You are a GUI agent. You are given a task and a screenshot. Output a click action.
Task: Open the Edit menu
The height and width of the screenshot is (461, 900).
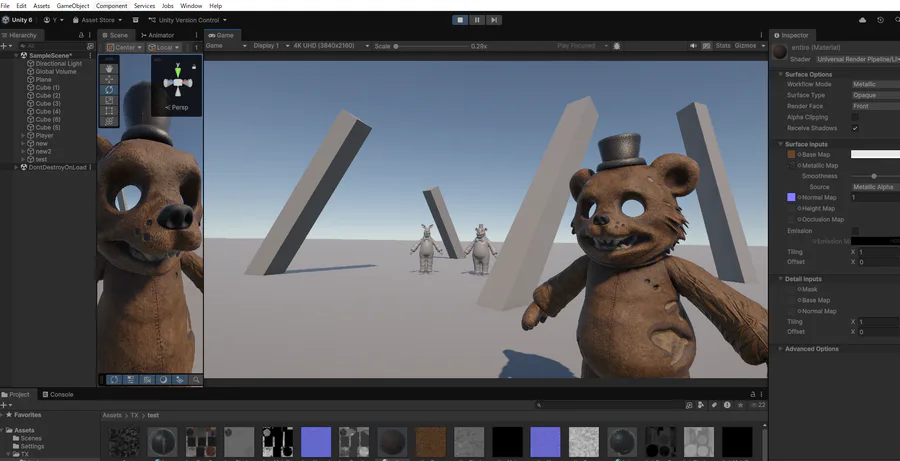click(x=21, y=6)
